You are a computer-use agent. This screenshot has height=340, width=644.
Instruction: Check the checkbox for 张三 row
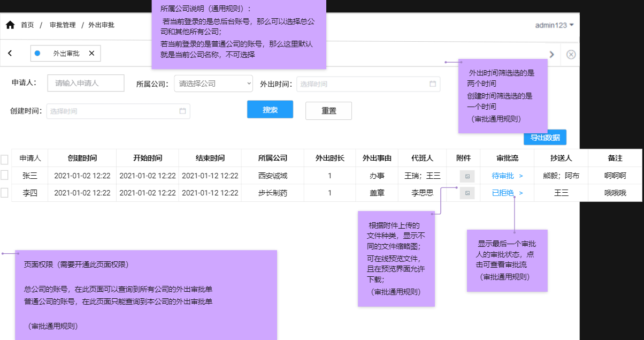pyautogui.click(x=4, y=175)
